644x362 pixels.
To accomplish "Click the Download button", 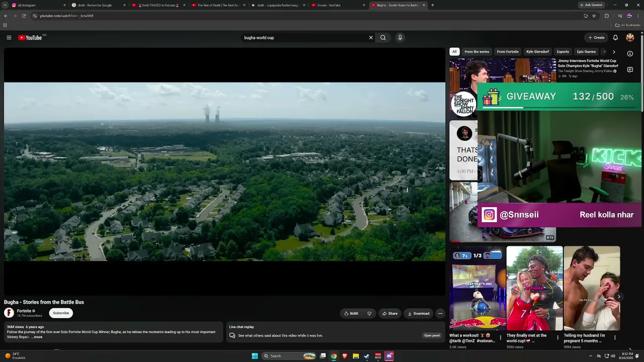I will point(419,313).
